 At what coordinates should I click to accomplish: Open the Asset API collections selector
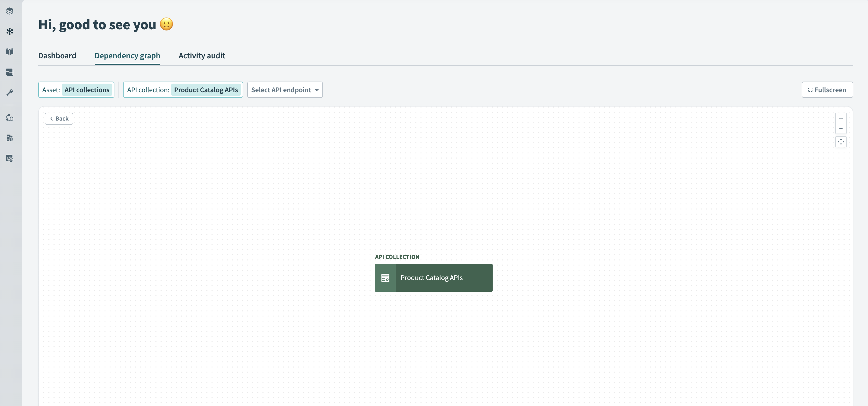pyautogui.click(x=76, y=90)
